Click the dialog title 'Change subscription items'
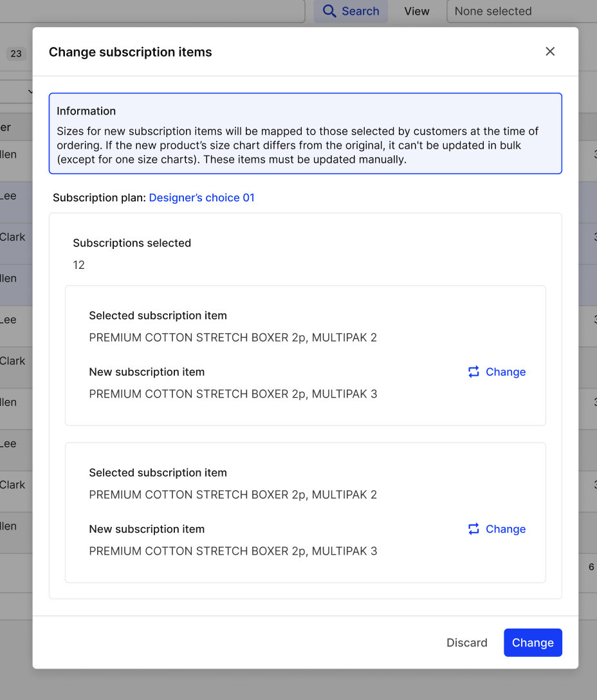Viewport: 597px width, 700px height. (x=131, y=52)
